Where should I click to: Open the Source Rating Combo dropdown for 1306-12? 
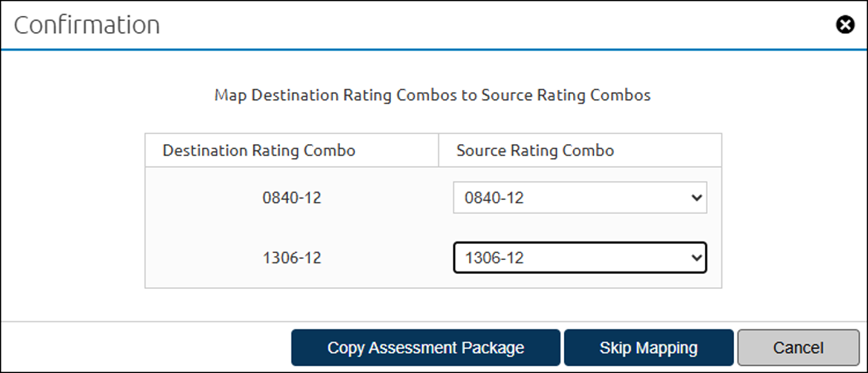580,257
